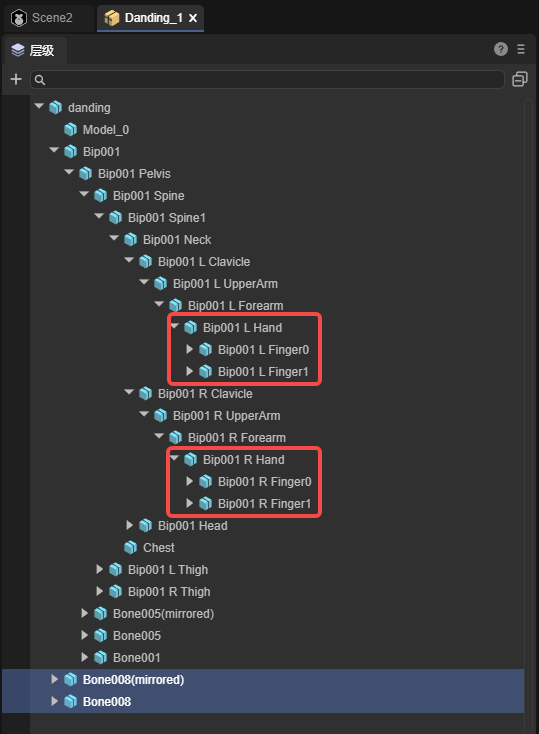
Task: Collapse the danding root node
Action: point(39,107)
